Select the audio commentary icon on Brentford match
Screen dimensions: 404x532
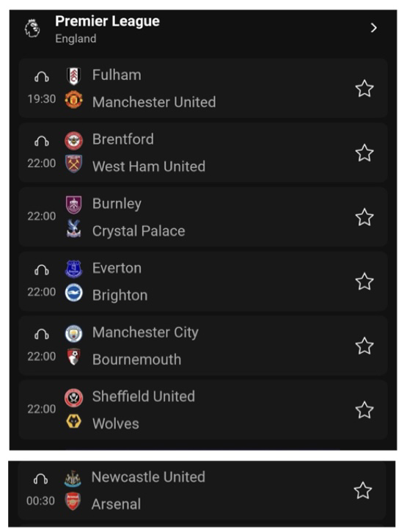42,141
